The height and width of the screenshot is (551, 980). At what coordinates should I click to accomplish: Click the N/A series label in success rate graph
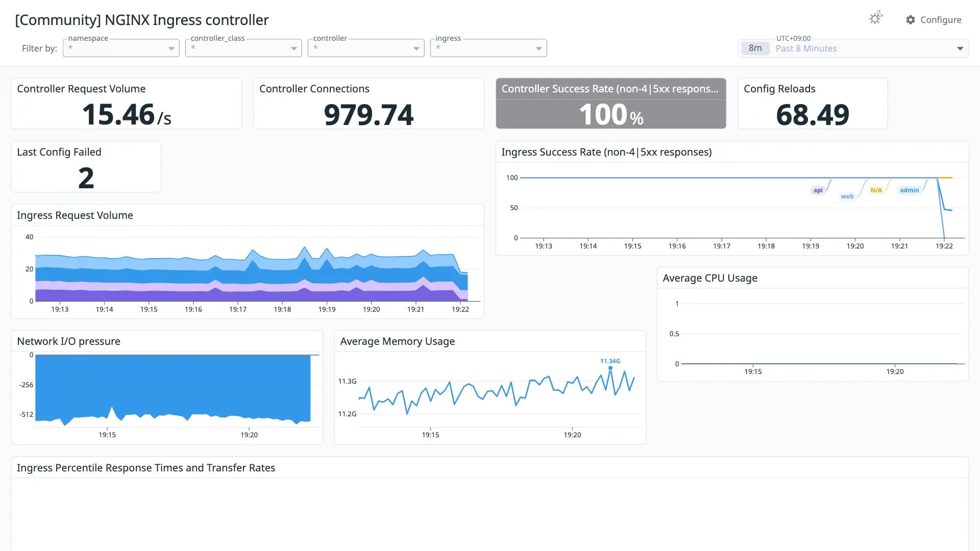coord(876,190)
